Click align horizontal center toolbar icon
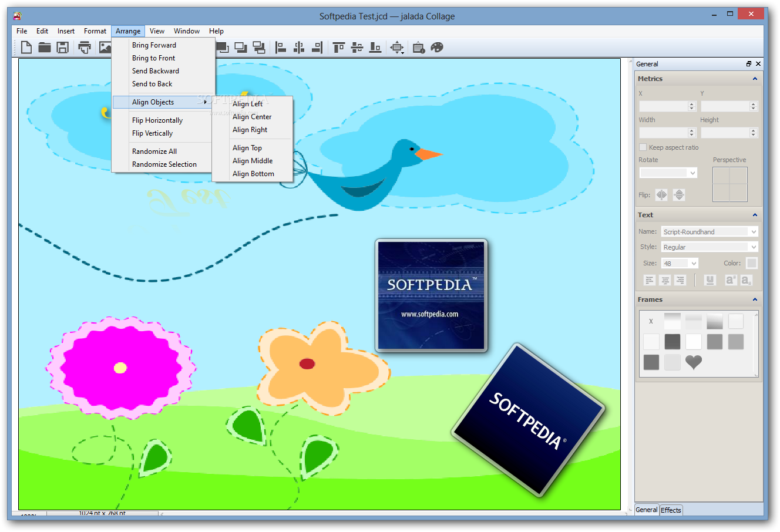This screenshot has height=532, width=780. [299, 48]
